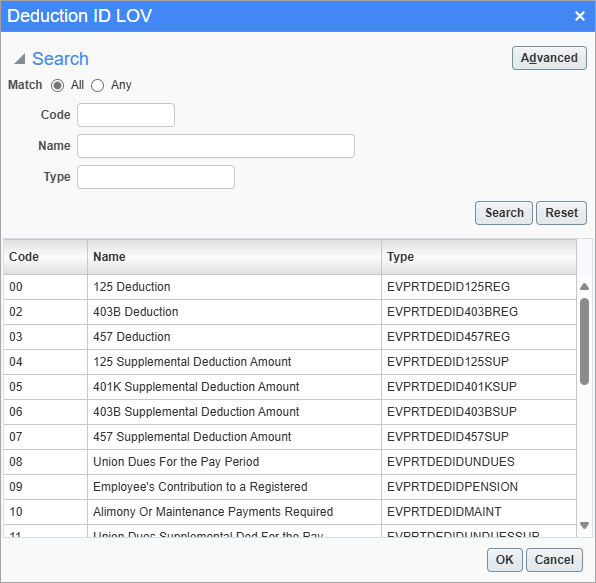Reset the search criteria

[x=561, y=213]
